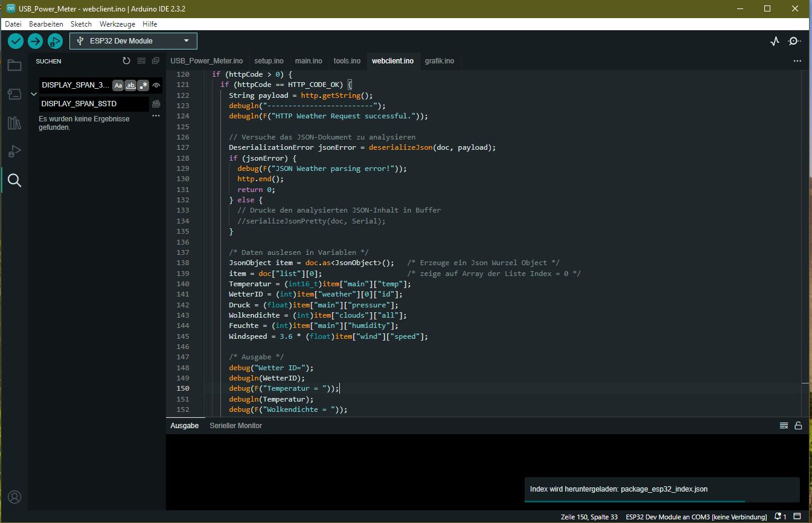Click the replace field DISPLAY_SPAN_8STD

pyautogui.click(x=94, y=104)
